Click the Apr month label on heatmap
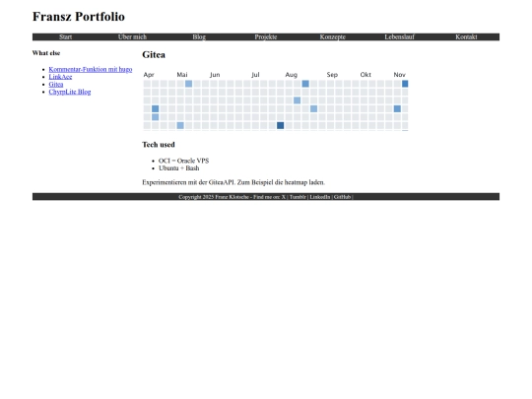Image resolution: width=532 pixels, height=399 pixels. (149, 75)
